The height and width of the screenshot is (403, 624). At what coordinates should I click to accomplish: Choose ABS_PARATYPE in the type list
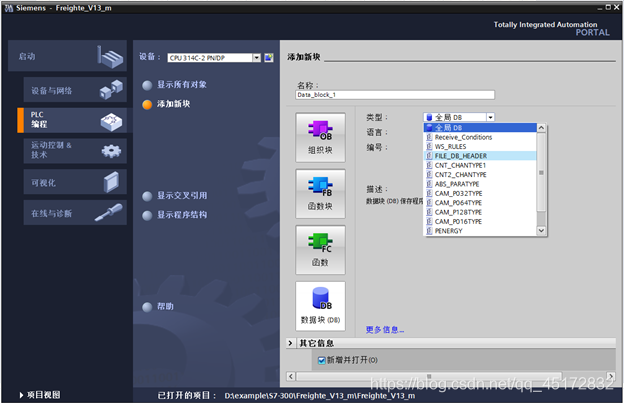coord(480,184)
